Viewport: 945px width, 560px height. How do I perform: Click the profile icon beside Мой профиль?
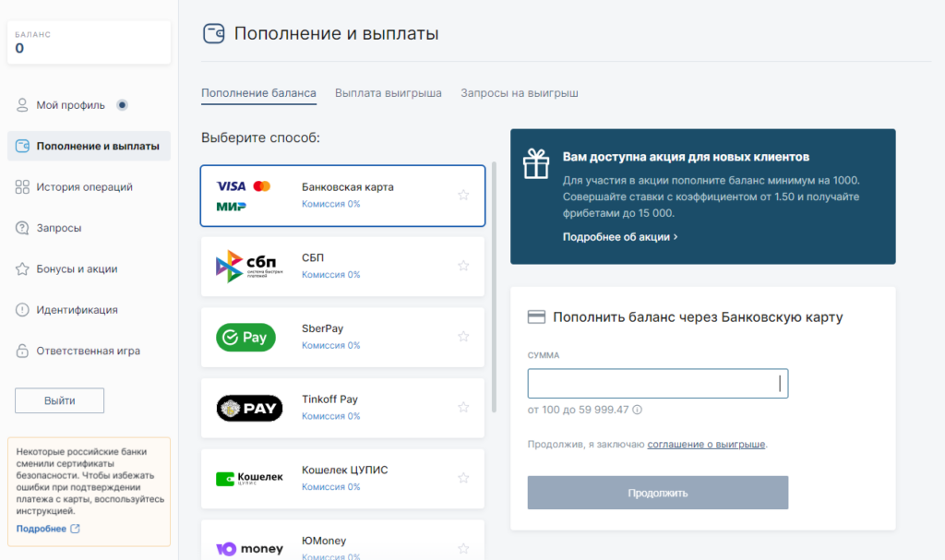pos(22,105)
